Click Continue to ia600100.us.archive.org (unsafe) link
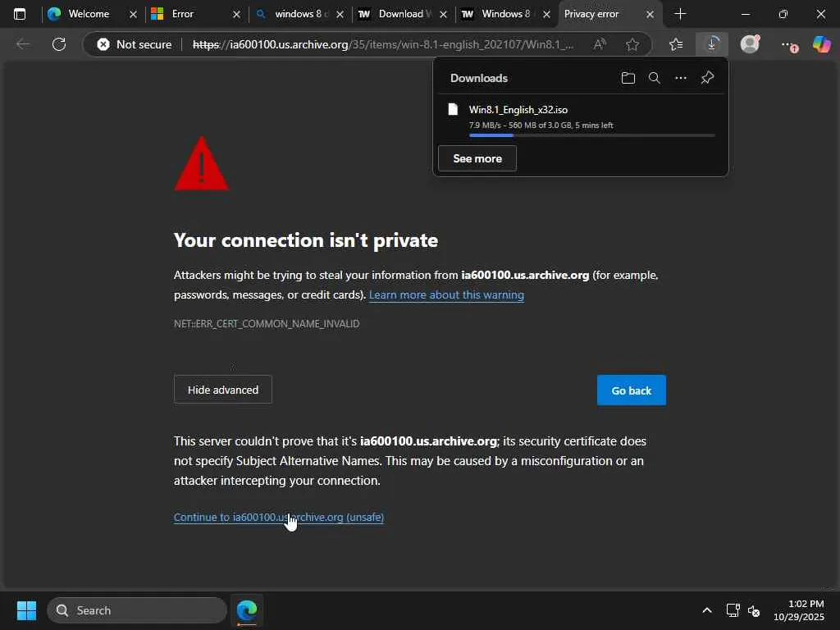Image resolution: width=840 pixels, height=630 pixels. coord(279,517)
